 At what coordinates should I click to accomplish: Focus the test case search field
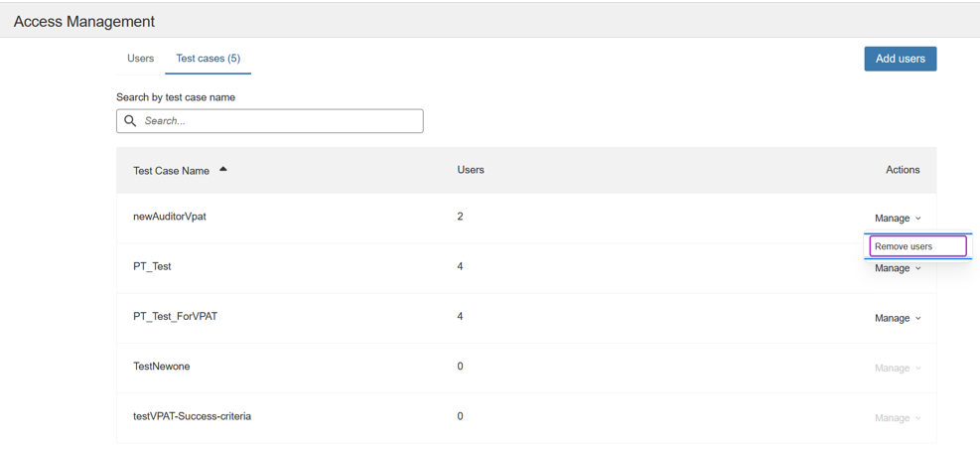coord(269,121)
